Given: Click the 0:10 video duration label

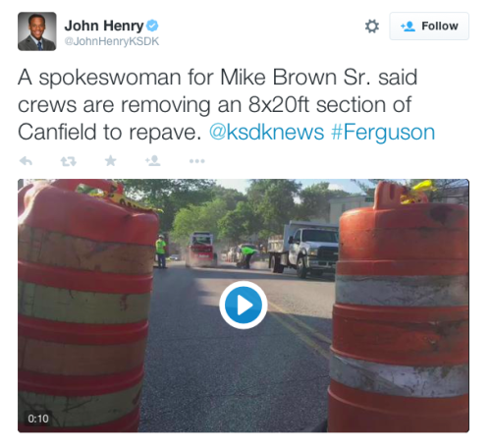Looking at the screenshot, I should tap(38, 419).
